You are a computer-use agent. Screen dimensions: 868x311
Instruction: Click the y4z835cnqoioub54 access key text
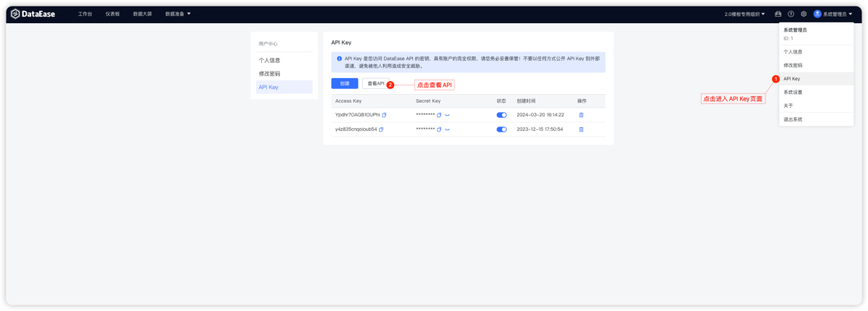[x=356, y=129]
